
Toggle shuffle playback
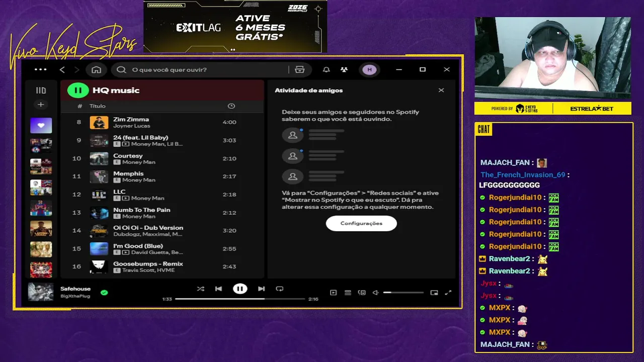coord(201,289)
